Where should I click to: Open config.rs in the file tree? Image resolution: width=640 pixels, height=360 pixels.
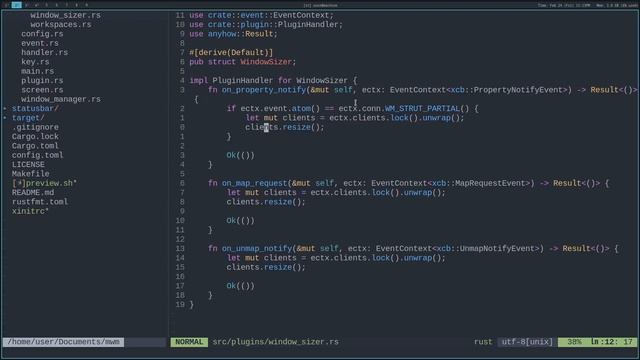pos(42,34)
